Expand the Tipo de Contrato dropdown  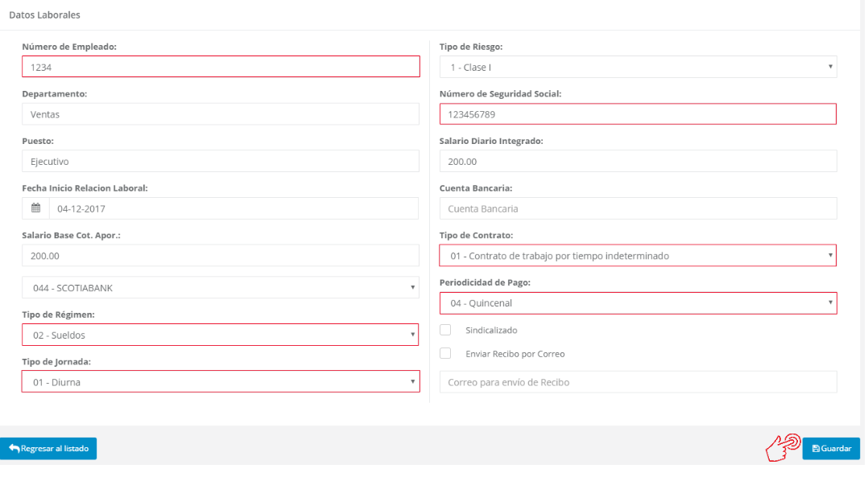(x=638, y=256)
